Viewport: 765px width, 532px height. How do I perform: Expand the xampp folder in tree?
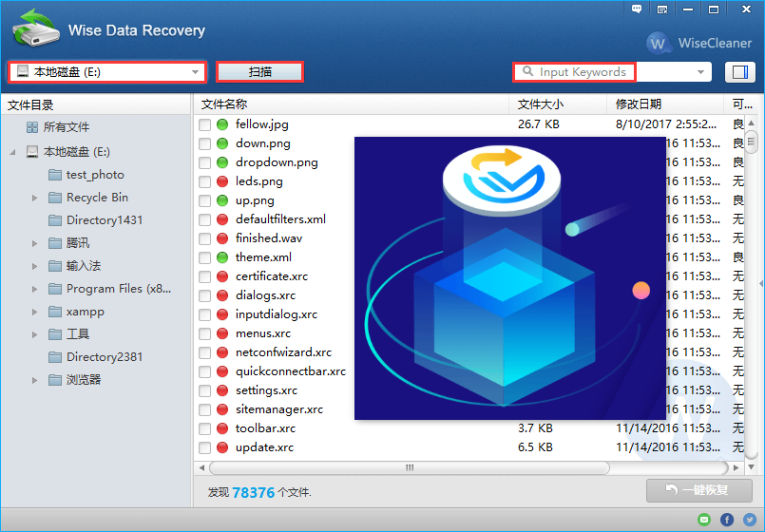pyautogui.click(x=35, y=312)
